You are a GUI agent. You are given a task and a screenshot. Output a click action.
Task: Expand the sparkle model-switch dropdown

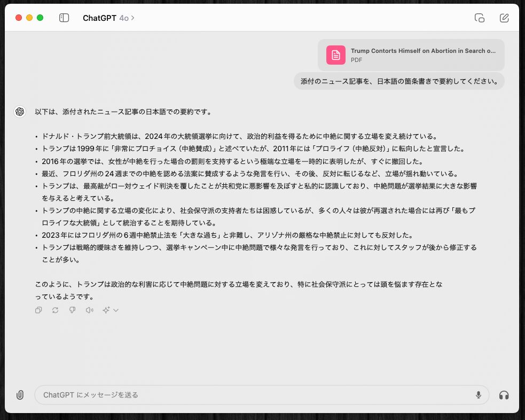(111, 310)
